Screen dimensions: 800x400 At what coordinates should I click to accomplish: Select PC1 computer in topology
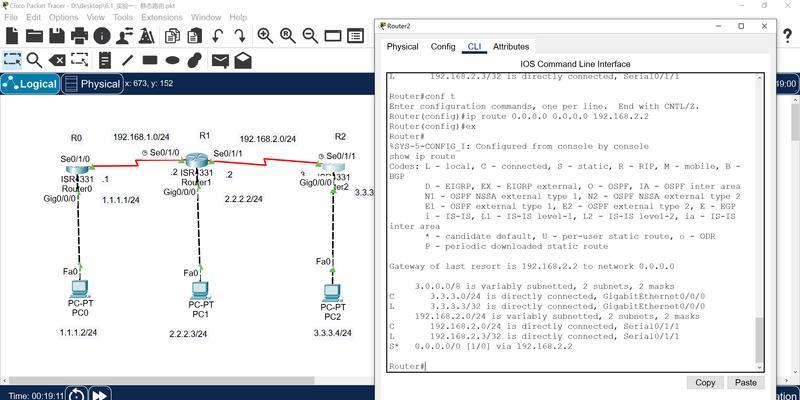[199, 290]
